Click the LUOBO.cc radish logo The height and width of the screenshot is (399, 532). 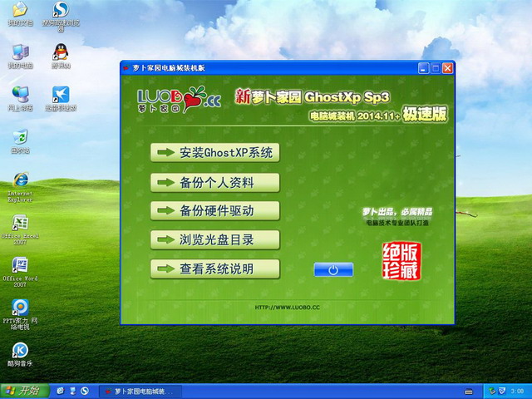[x=180, y=100]
